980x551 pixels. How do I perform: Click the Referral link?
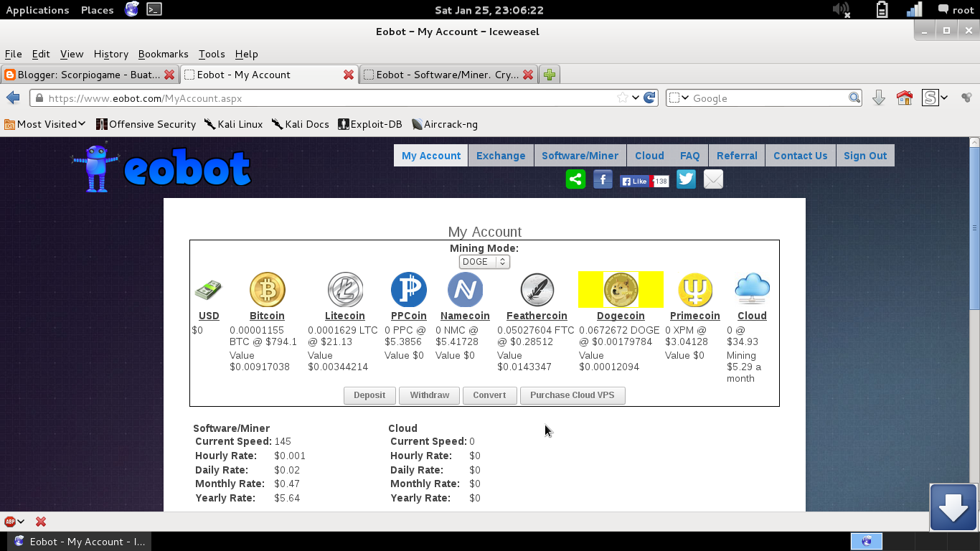[737, 156]
